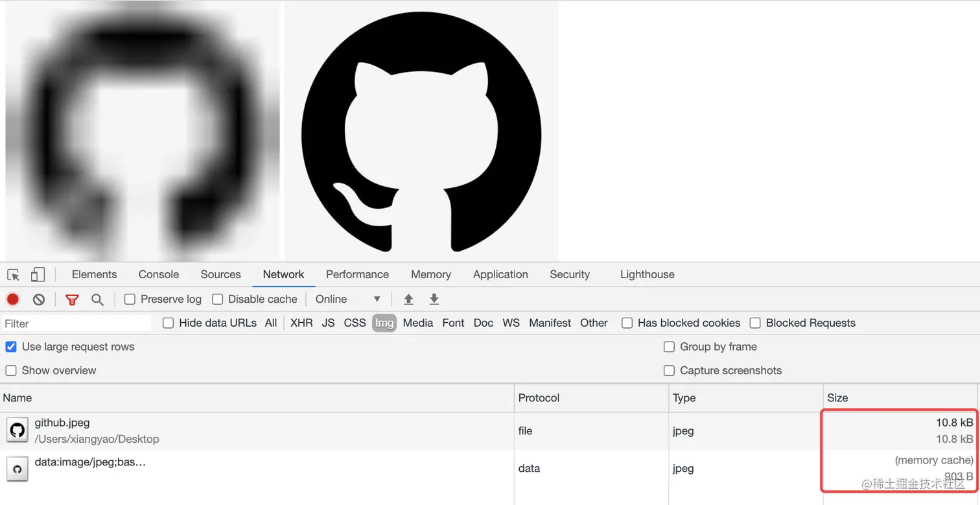Check the Blocked Requests box
The width and height of the screenshot is (980, 505).
point(755,323)
